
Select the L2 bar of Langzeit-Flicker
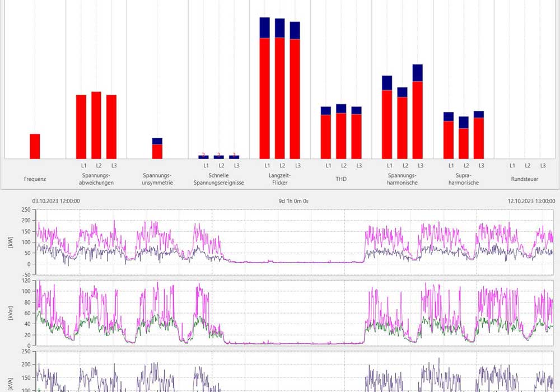[x=280, y=88]
